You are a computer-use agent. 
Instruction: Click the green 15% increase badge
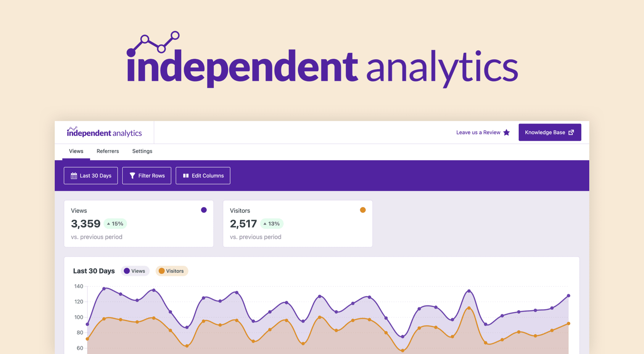pos(116,224)
